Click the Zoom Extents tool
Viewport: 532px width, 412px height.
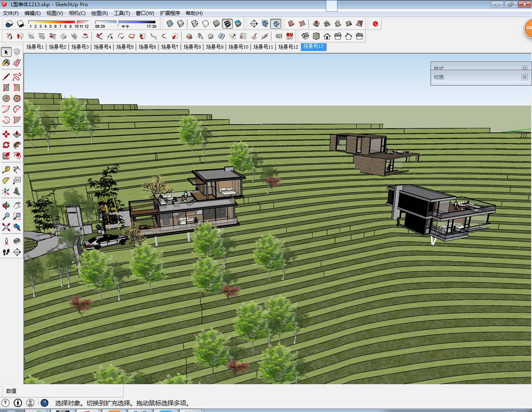[6, 227]
